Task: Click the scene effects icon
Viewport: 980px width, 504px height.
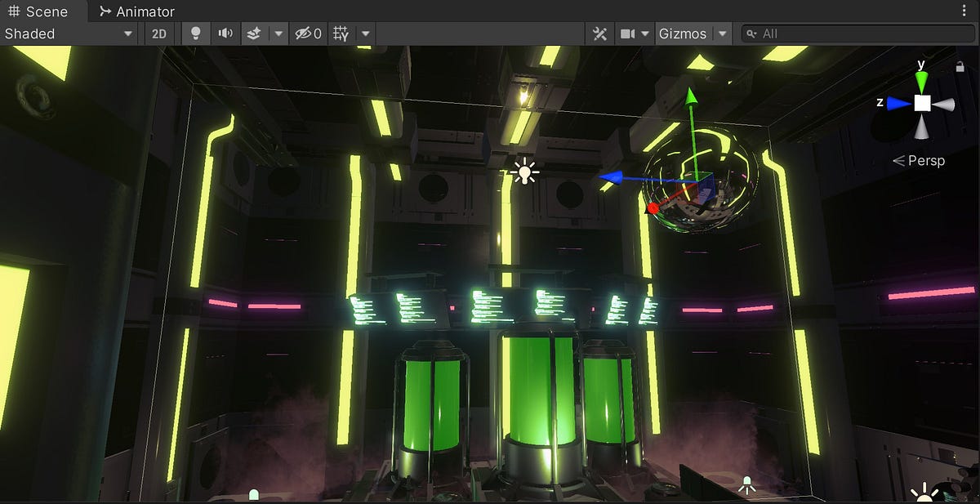Action: click(252, 33)
